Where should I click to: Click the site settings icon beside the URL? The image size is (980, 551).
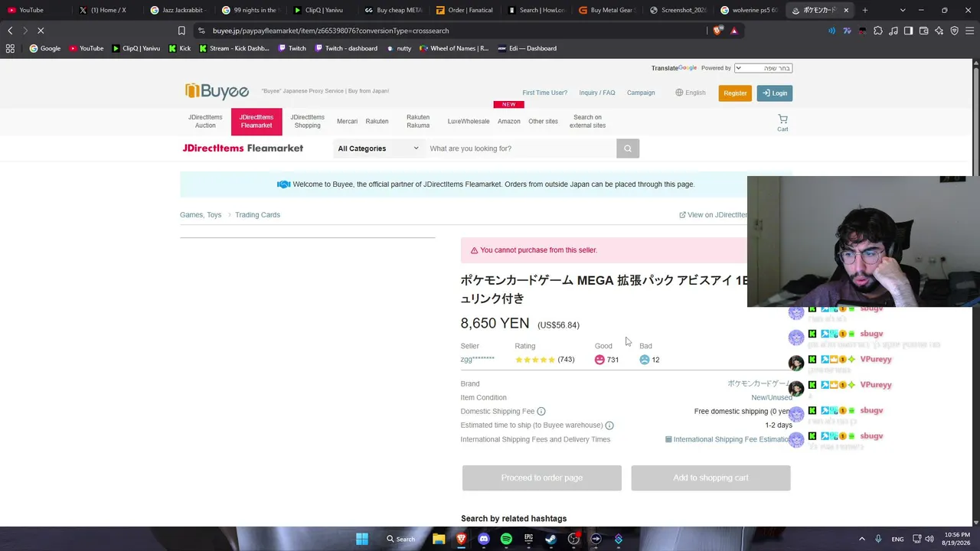(x=201, y=31)
